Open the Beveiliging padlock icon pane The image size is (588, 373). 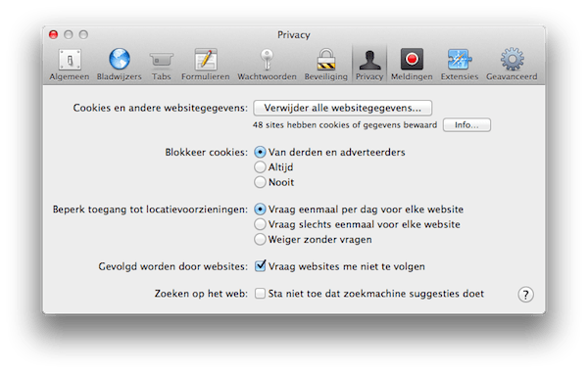tap(326, 65)
